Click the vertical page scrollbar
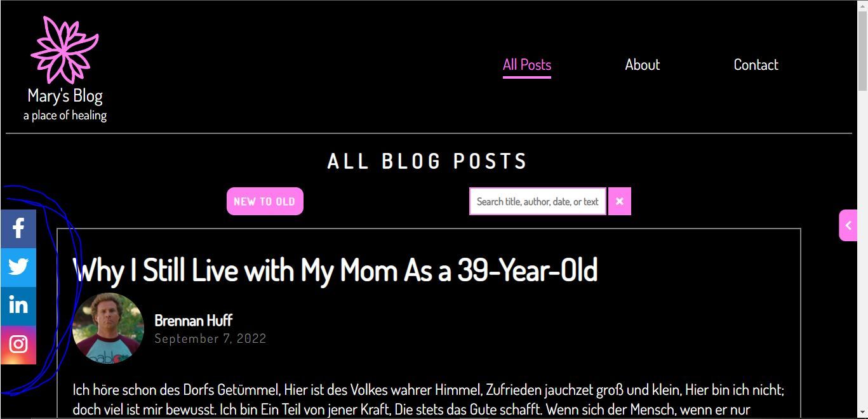This screenshot has width=868, height=419. click(x=862, y=209)
